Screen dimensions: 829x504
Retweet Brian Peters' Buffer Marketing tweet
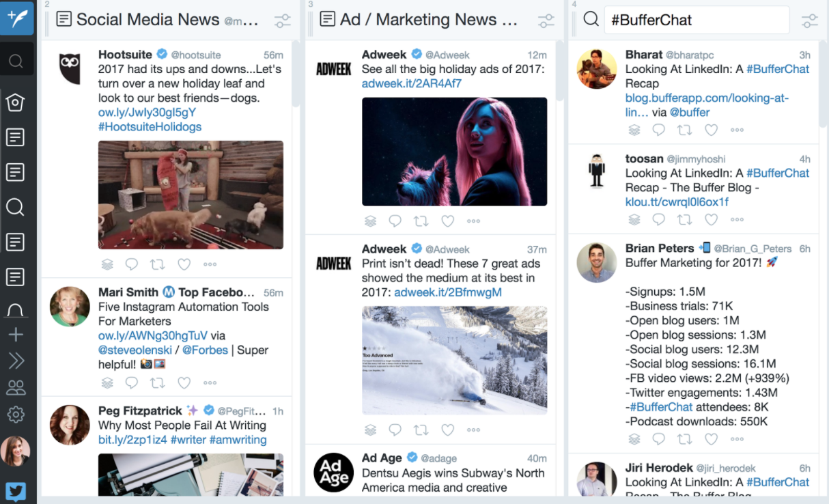(685, 438)
